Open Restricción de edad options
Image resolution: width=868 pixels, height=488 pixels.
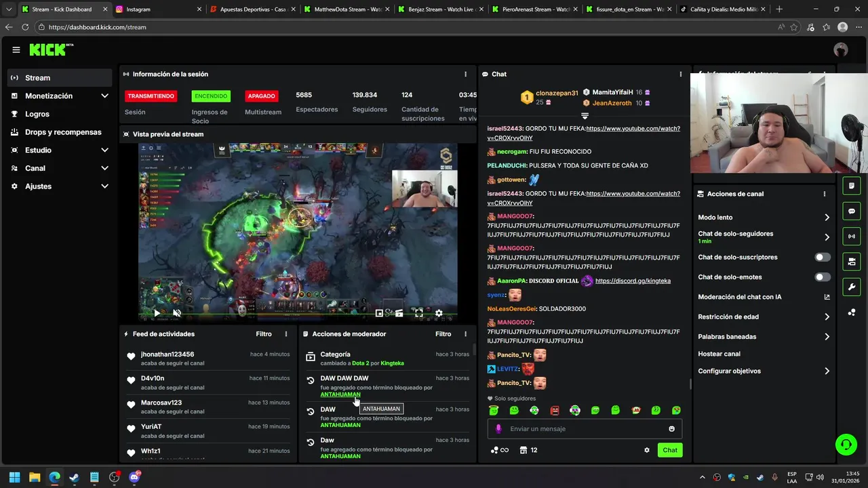tap(764, 317)
